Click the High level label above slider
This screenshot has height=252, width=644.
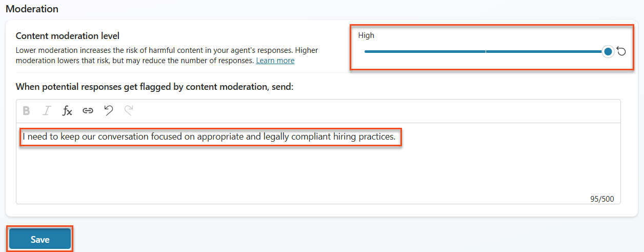366,35
